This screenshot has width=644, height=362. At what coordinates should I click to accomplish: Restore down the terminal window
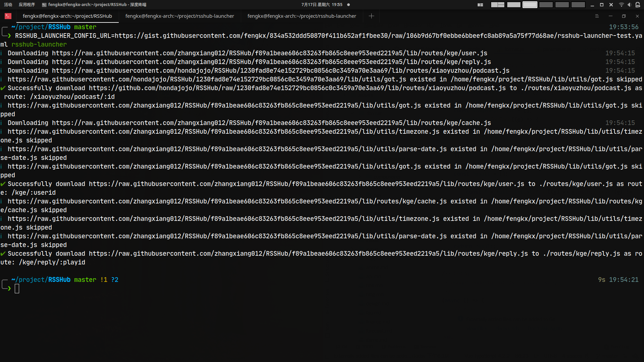(624, 16)
